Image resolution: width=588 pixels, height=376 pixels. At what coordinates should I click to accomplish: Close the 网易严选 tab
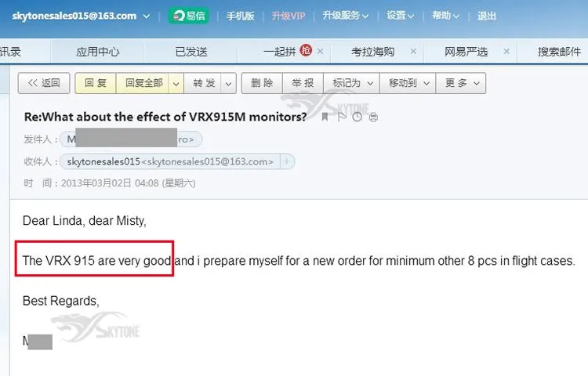(x=506, y=51)
